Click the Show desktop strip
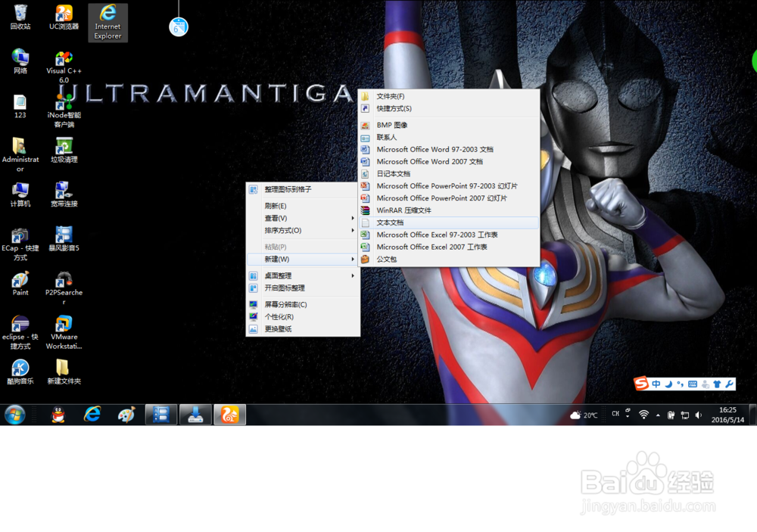Image resolution: width=757 pixels, height=532 pixels. pyautogui.click(x=753, y=415)
